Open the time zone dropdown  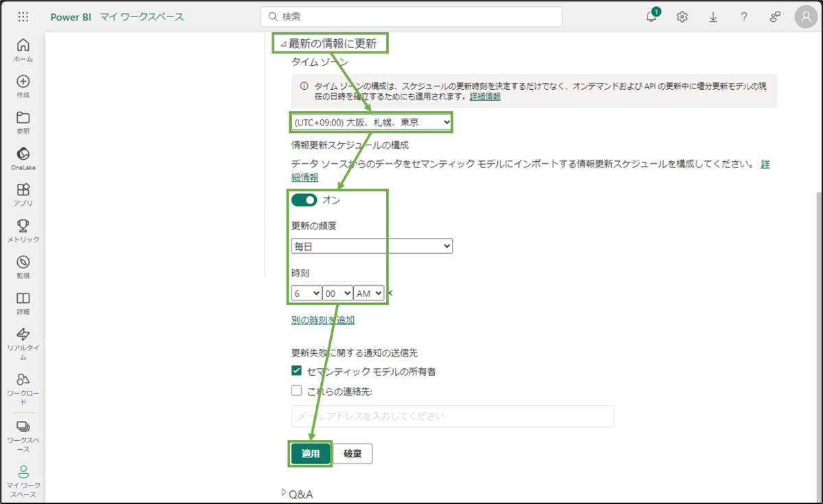[371, 122]
